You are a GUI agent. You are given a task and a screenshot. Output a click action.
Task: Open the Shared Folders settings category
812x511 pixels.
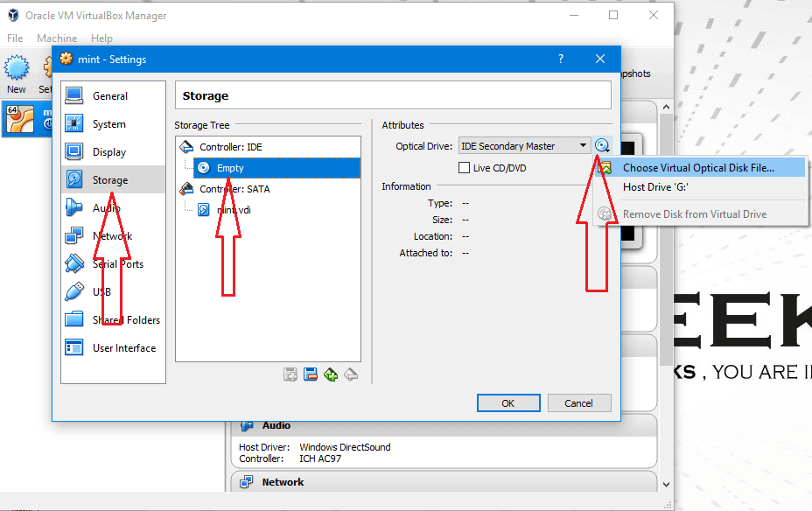(113, 319)
